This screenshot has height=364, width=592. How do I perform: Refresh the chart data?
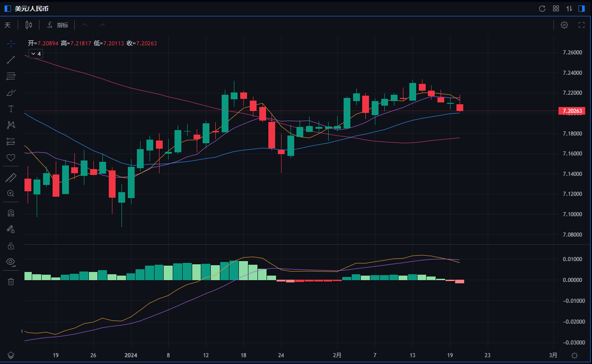pos(542,9)
